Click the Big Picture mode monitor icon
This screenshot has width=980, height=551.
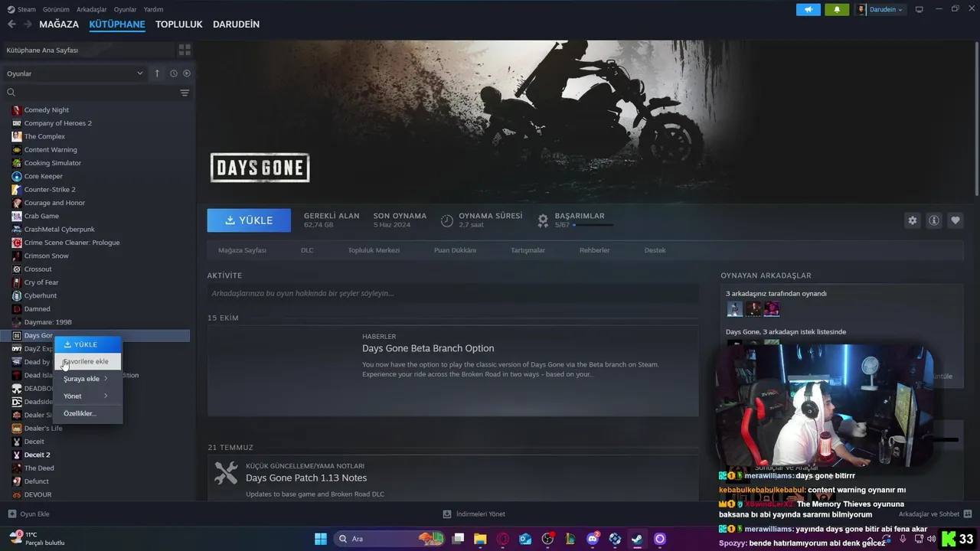pos(920,9)
